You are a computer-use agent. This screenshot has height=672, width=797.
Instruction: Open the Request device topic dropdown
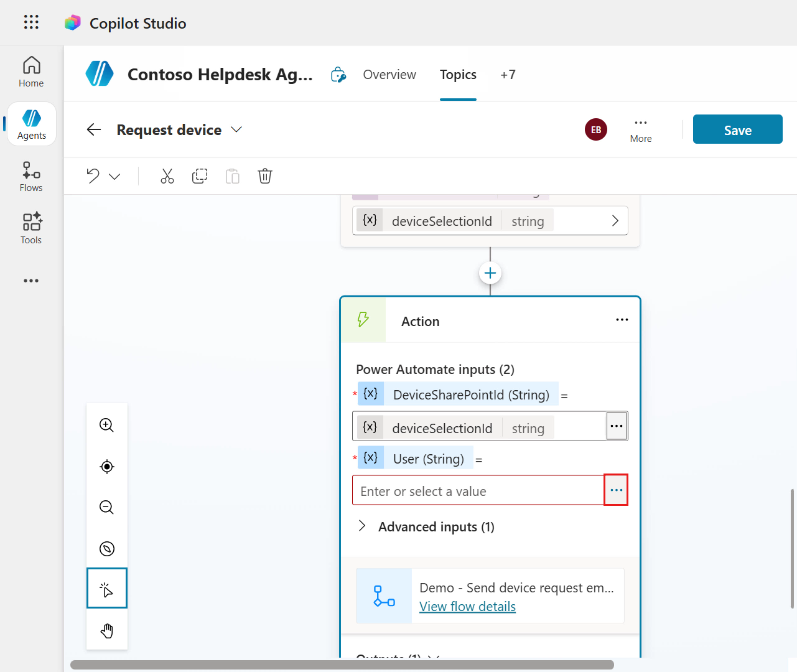236,129
